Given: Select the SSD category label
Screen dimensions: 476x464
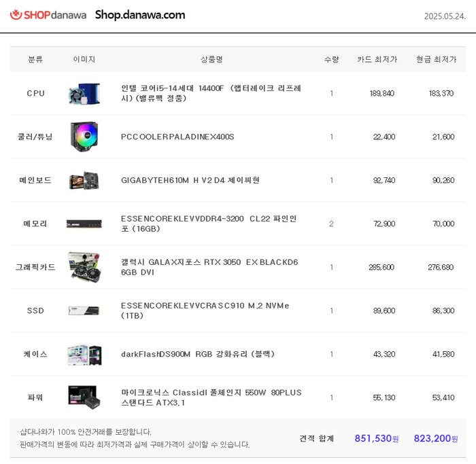Looking at the screenshot, I should point(35,310).
